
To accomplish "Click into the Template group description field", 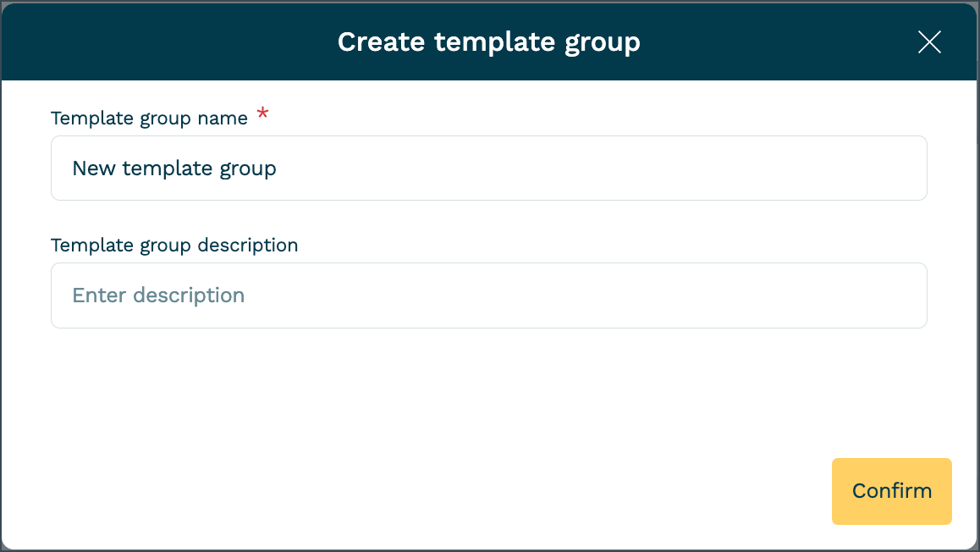I will [x=488, y=295].
